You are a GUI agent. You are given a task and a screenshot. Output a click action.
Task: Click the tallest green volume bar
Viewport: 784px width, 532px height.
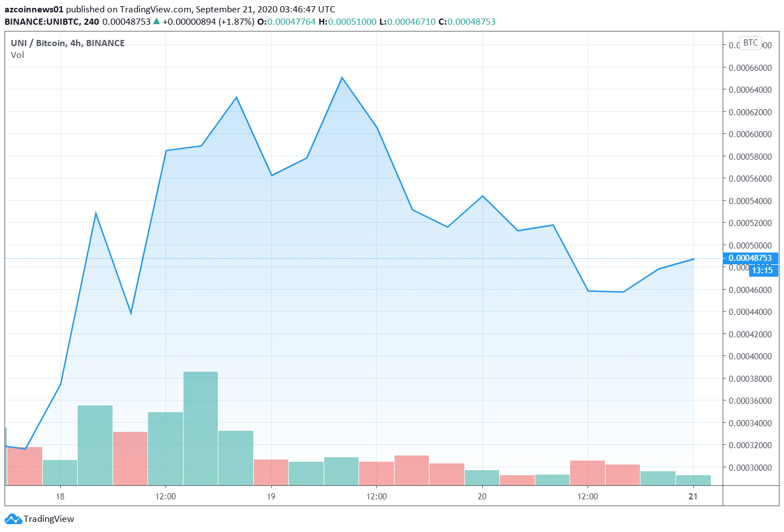click(200, 427)
